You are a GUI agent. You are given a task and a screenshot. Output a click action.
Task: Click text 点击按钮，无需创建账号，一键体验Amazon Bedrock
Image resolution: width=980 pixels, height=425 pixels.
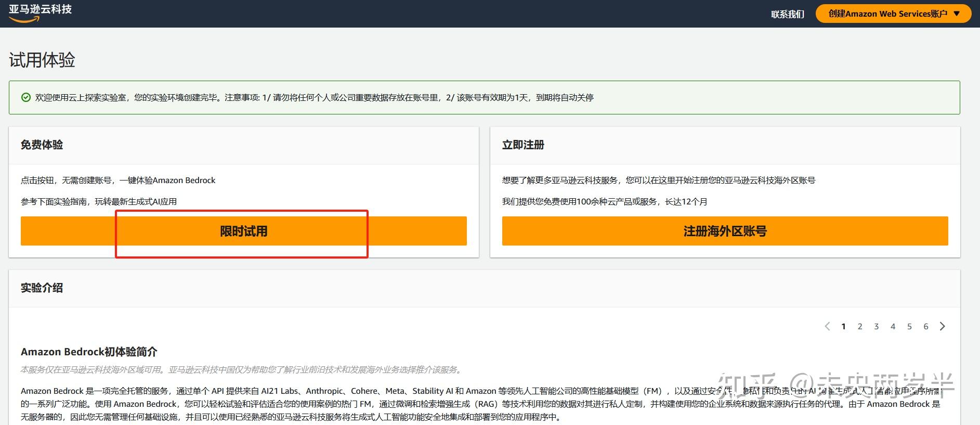click(x=118, y=180)
